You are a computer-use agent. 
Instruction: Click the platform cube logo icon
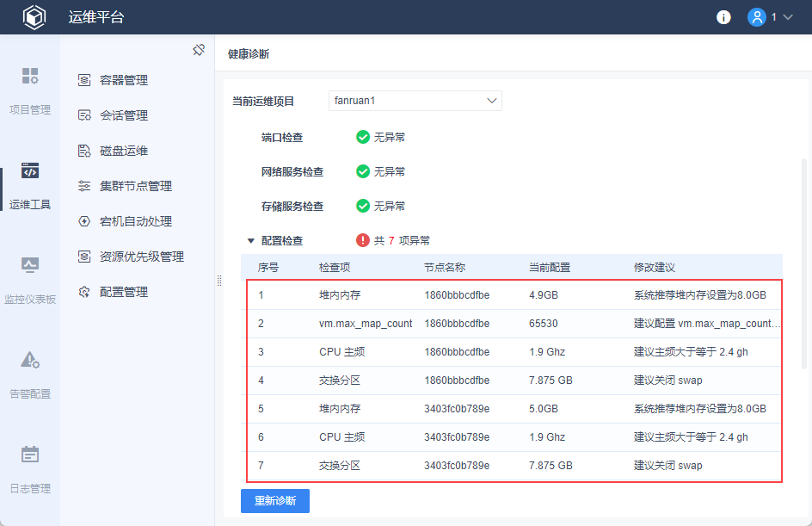coord(34,17)
